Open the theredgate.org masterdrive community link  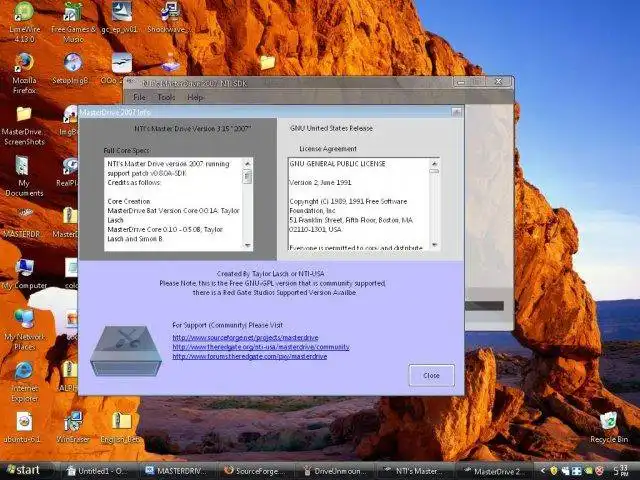[261, 347]
